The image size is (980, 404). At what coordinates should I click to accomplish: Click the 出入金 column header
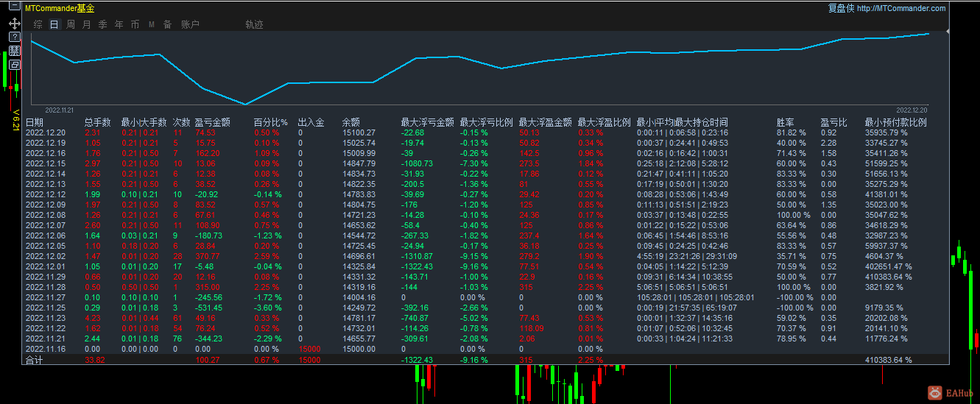[311, 122]
